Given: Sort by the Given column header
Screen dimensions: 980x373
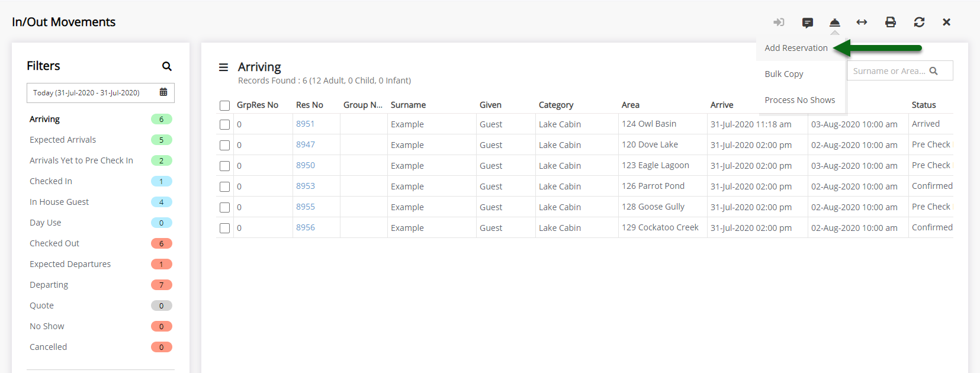Looking at the screenshot, I should 490,105.
